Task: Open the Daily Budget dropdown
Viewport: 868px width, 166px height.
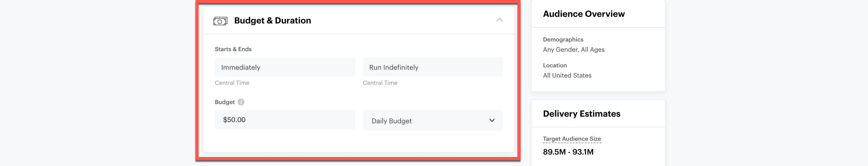Action: click(x=433, y=121)
